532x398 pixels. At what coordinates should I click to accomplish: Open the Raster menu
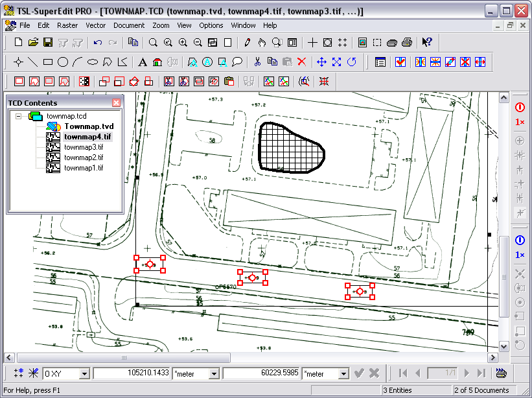pyautogui.click(x=67, y=25)
